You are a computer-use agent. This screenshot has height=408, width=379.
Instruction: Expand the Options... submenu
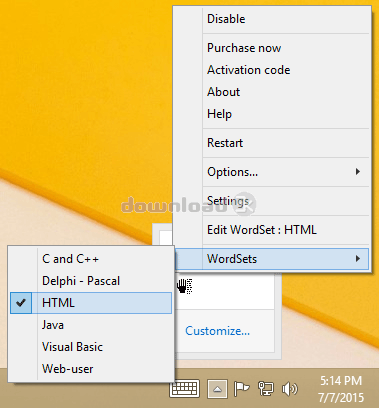(x=272, y=172)
